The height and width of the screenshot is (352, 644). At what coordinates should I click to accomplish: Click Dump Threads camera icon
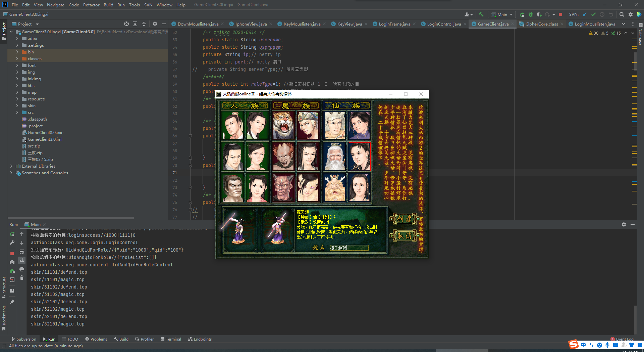tap(12, 262)
